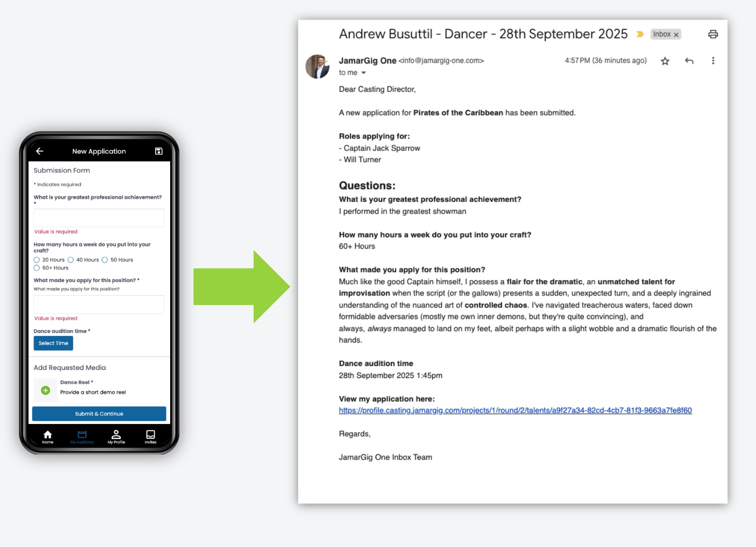Click the 'Captain Jack Sparrow' role text

click(x=382, y=148)
